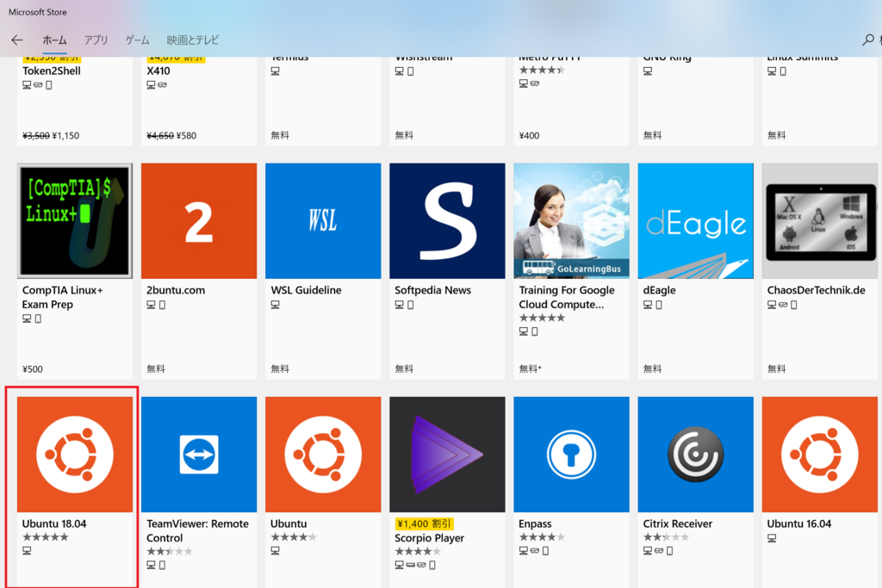882x588 pixels.
Task: Click the Training For Google Cloud Compute title
Action: 567,297
